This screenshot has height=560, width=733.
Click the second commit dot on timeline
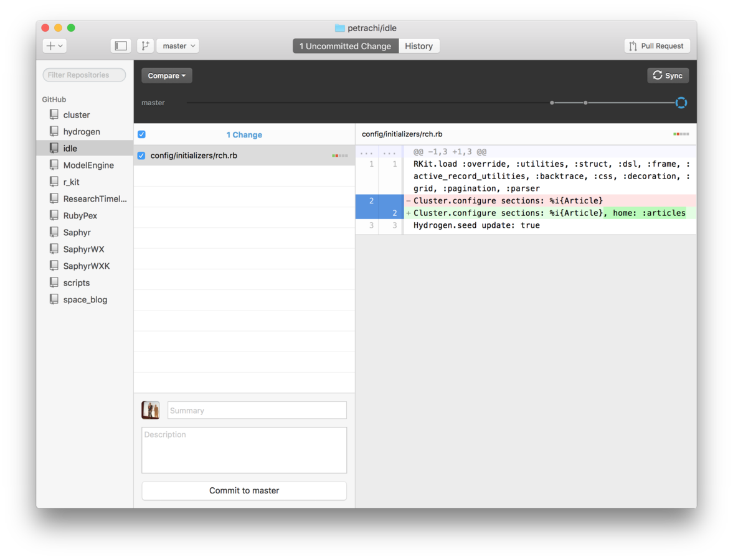click(585, 103)
